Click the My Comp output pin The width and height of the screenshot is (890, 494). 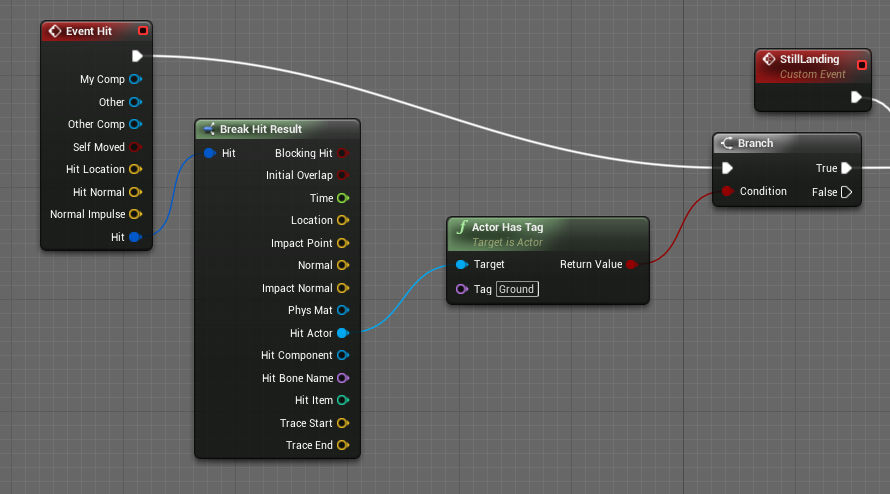click(135, 79)
